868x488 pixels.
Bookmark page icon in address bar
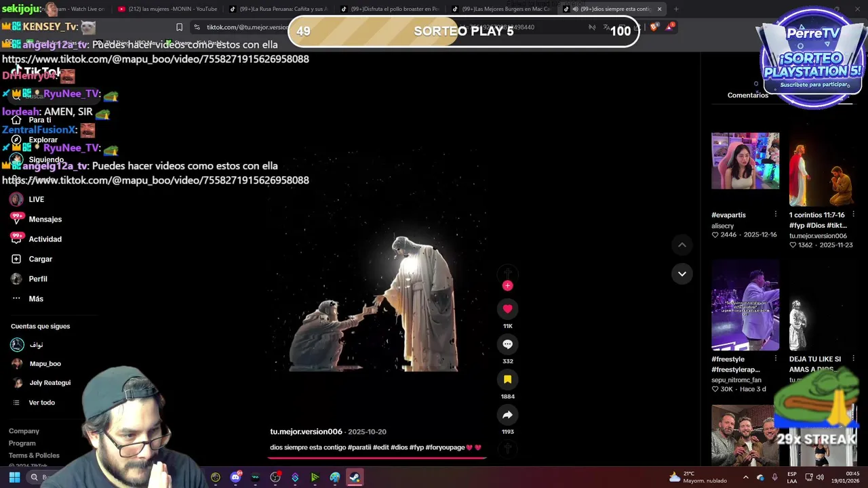(x=179, y=27)
